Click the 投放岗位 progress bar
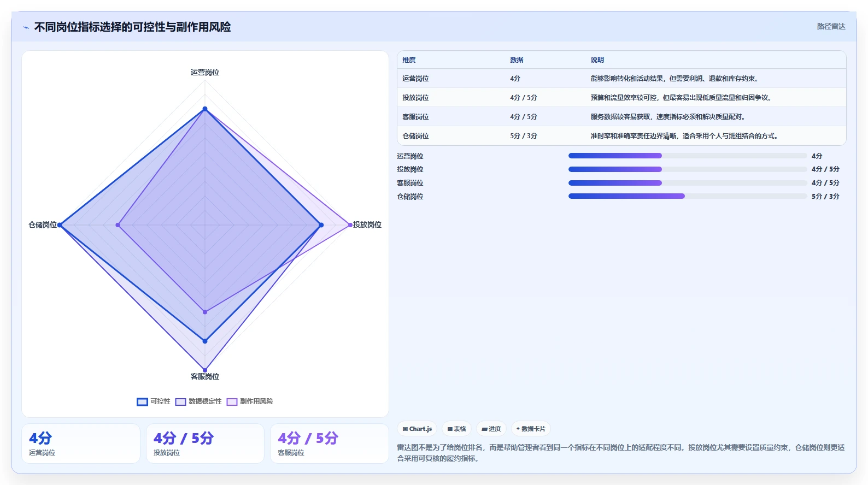This screenshot has height=485, width=868. pyautogui.click(x=688, y=169)
